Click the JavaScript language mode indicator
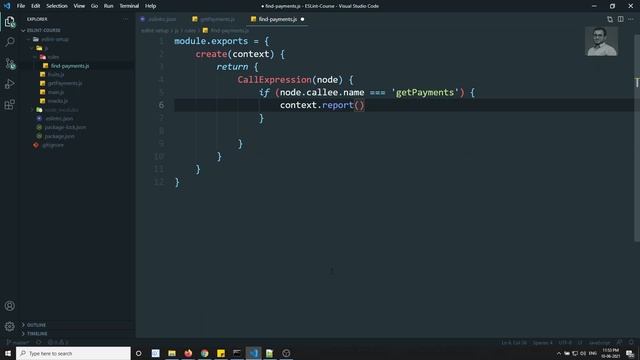The image size is (640, 360). [x=599, y=343]
